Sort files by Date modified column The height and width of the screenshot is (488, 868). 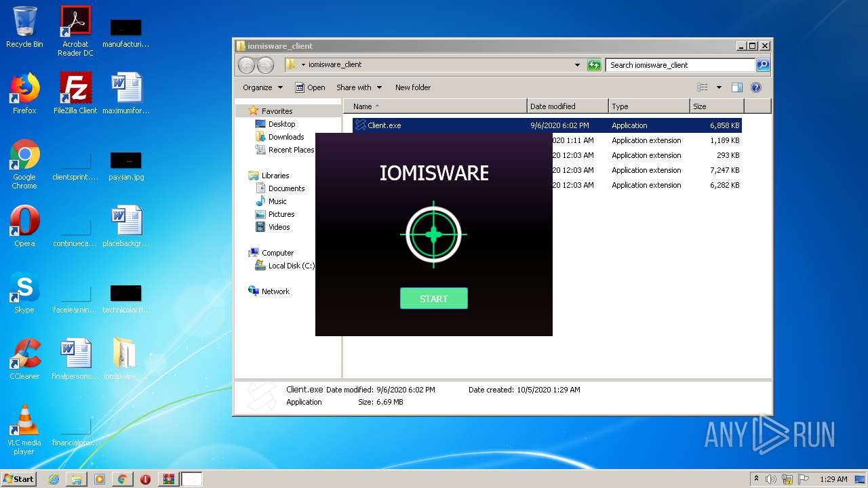tap(568, 106)
